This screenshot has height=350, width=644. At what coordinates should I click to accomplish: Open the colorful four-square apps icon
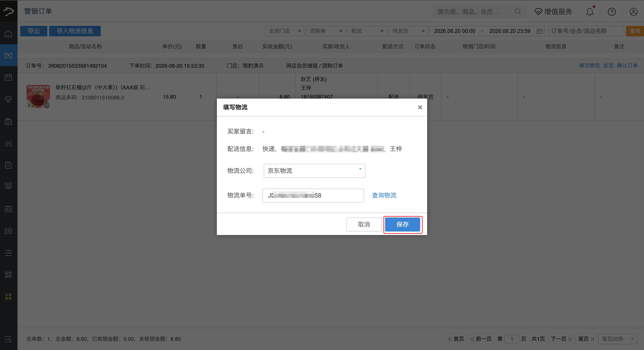coord(9,297)
